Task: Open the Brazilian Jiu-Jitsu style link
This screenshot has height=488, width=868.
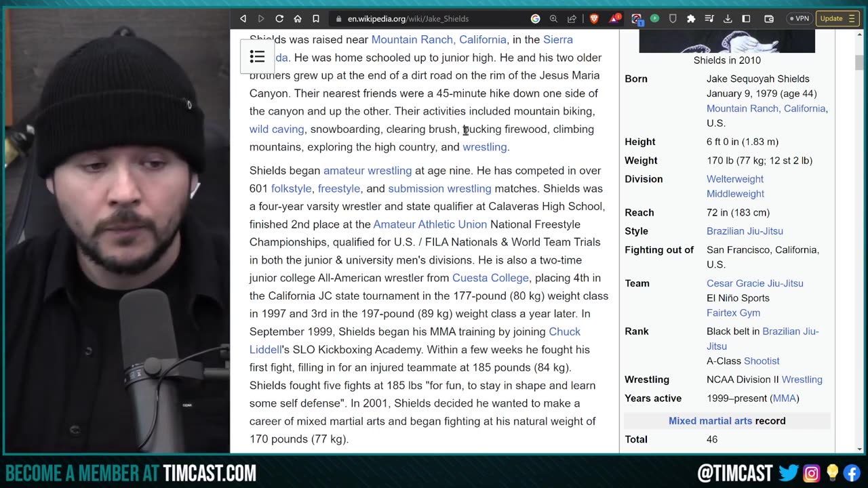Action: (745, 231)
